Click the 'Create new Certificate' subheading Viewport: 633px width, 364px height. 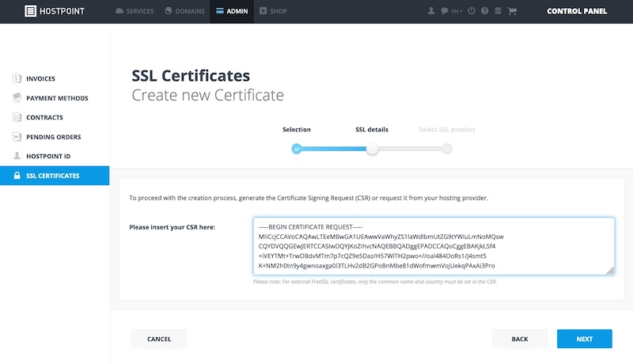point(207,95)
